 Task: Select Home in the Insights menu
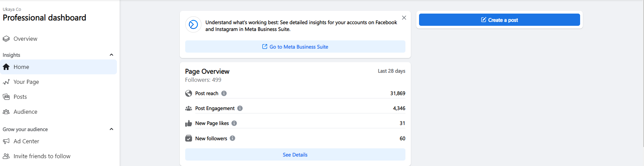tap(21, 67)
